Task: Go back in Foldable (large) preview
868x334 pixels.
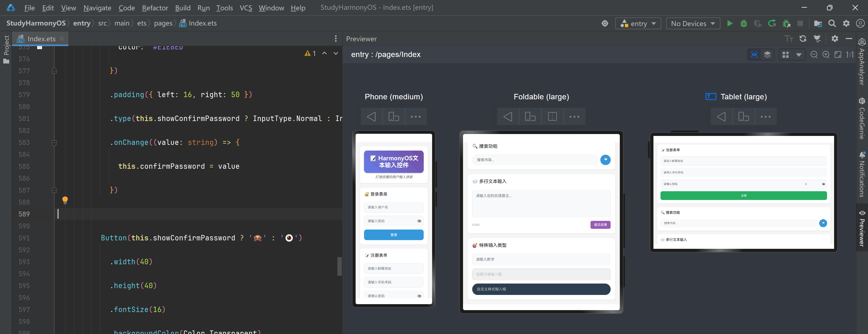Action: click(508, 117)
